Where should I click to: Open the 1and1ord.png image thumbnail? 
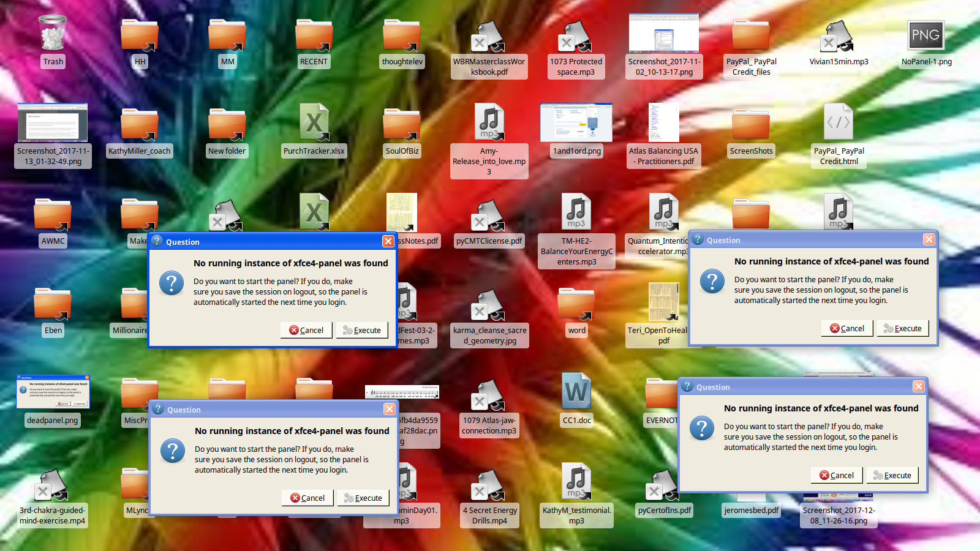pos(576,123)
